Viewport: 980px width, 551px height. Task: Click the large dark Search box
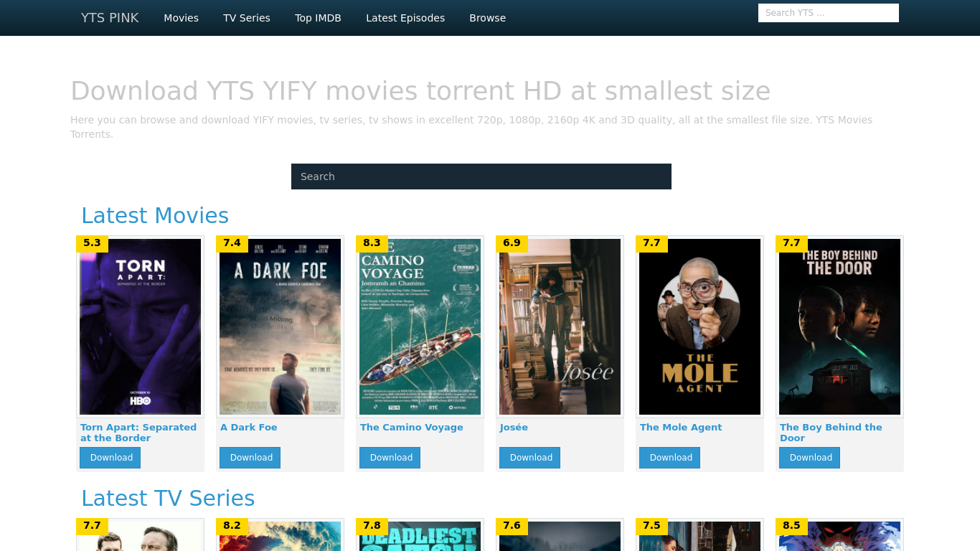point(481,176)
